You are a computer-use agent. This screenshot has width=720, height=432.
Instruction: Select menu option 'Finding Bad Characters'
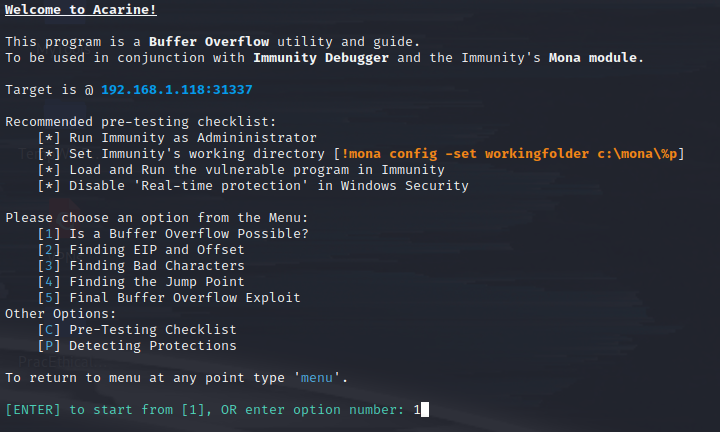157,266
